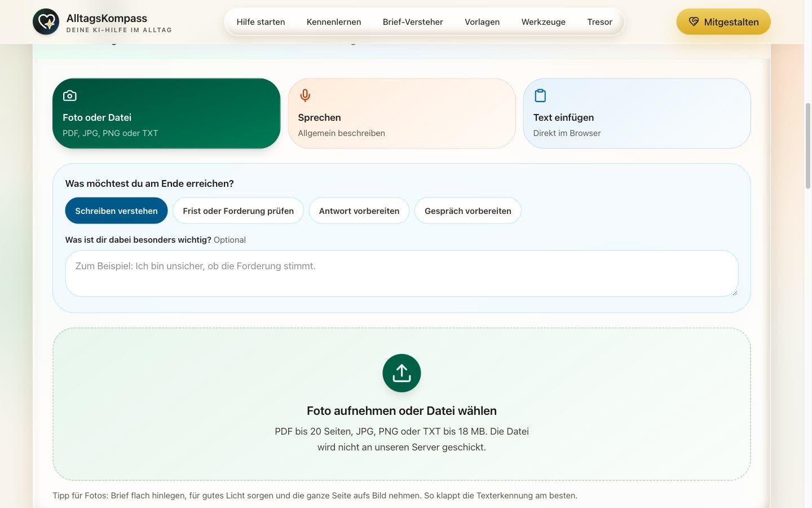Select the Foto oder Datei input method
The width and height of the screenshot is (812, 508).
[166, 113]
